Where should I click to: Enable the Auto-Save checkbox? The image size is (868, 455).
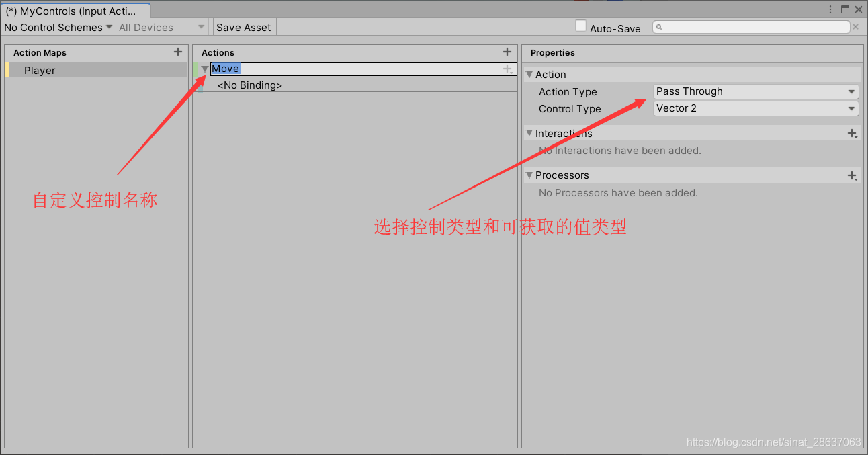pos(580,26)
